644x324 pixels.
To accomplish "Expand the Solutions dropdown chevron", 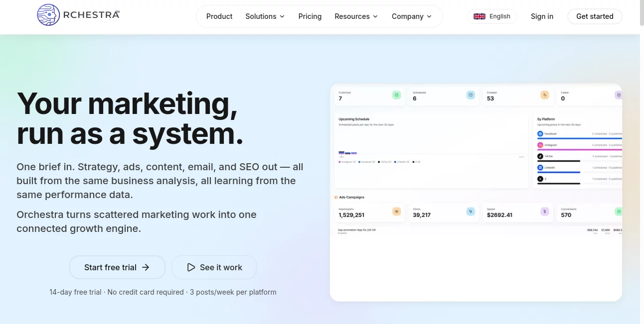I will point(282,16).
